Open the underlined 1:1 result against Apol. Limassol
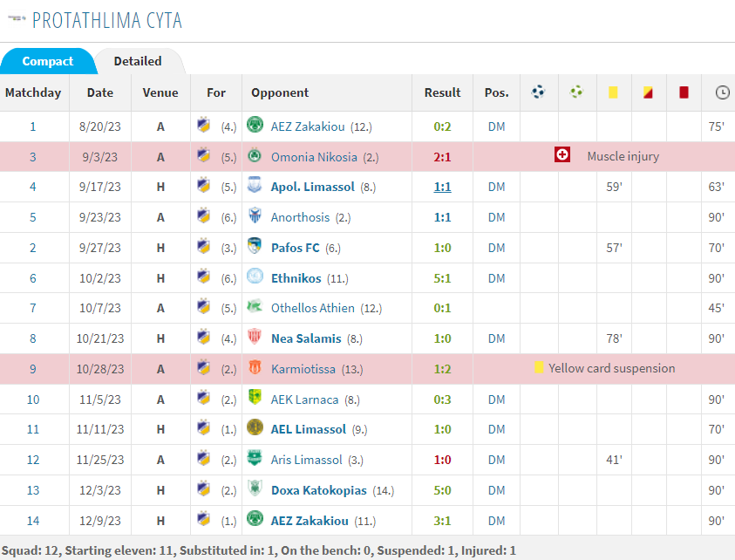The height and width of the screenshot is (560, 735). [443, 187]
